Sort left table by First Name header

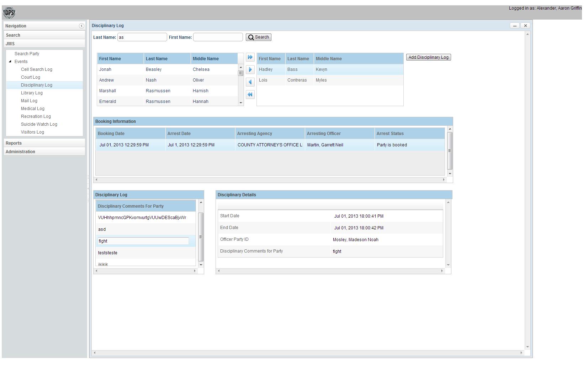pyautogui.click(x=120, y=58)
